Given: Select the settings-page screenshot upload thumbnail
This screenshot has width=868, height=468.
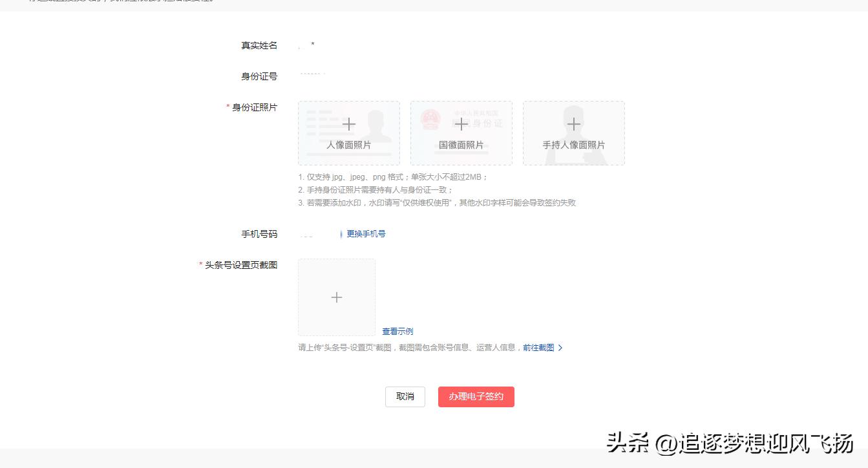Looking at the screenshot, I should coord(336,297).
